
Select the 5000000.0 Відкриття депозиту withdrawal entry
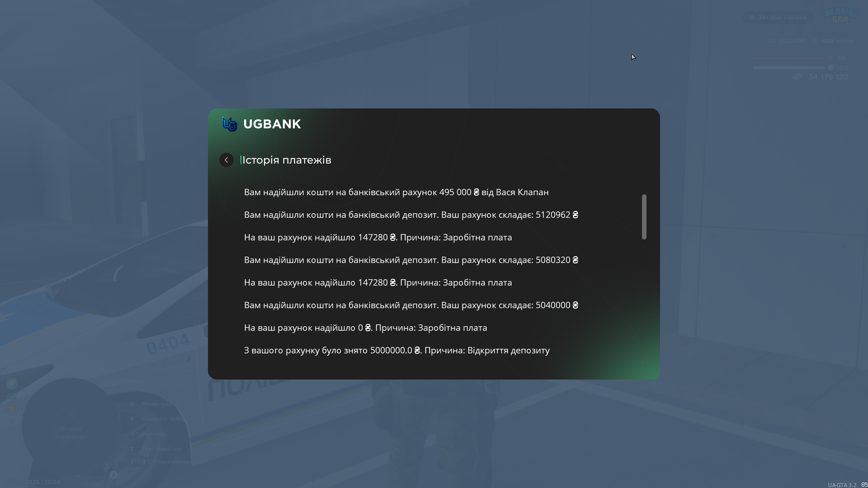pos(396,350)
